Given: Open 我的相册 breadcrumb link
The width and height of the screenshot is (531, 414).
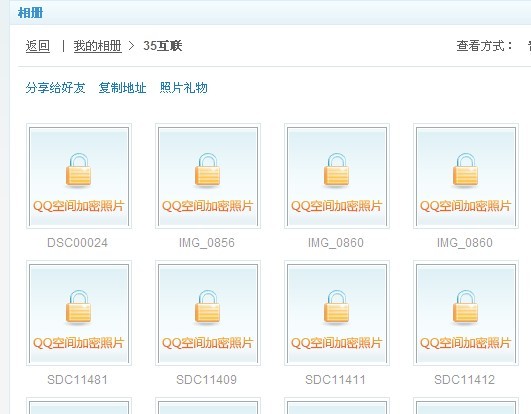Looking at the screenshot, I should pos(98,46).
